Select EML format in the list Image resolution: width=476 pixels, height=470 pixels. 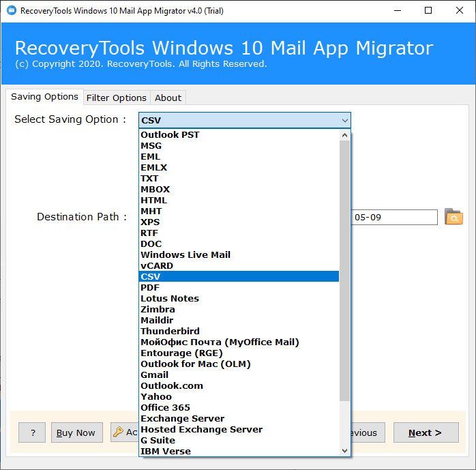(239, 156)
